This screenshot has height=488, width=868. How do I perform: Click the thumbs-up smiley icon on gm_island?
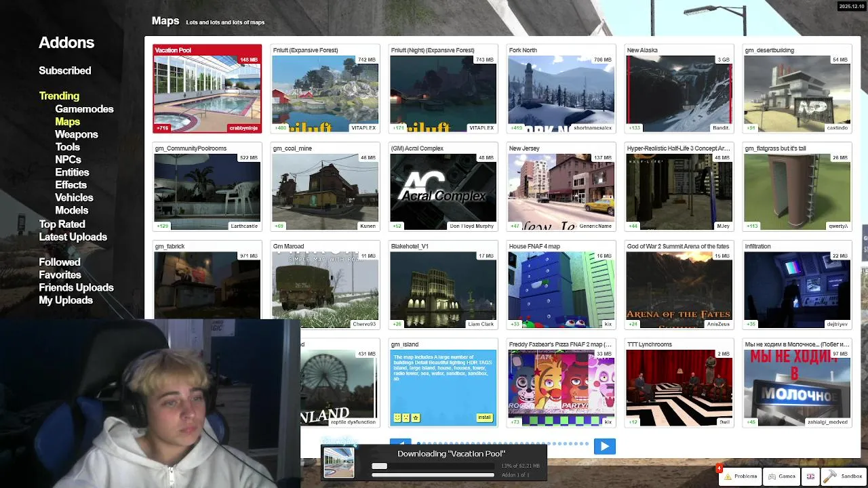click(397, 418)
